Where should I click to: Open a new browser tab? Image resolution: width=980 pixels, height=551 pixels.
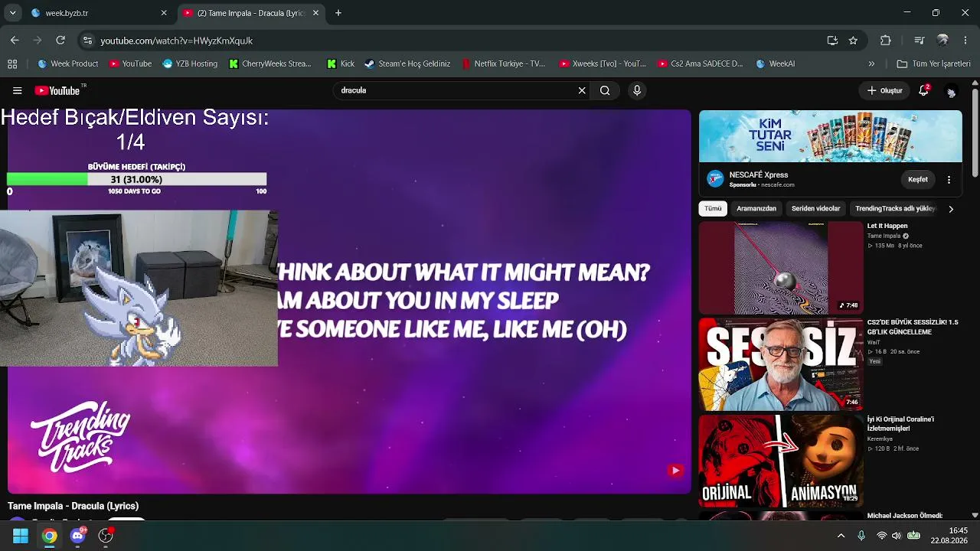(x=338, y=13)
